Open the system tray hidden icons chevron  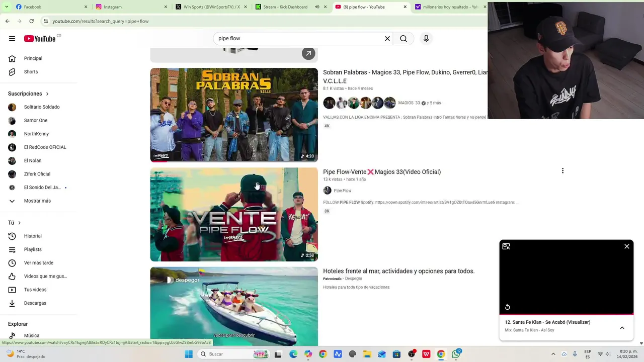click(553, 354)
